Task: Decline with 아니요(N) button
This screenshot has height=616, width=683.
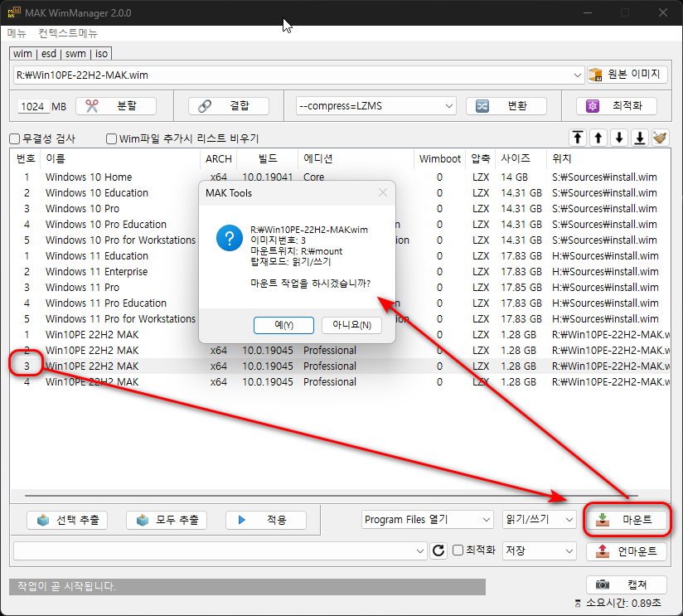Action: click(351, 325)
